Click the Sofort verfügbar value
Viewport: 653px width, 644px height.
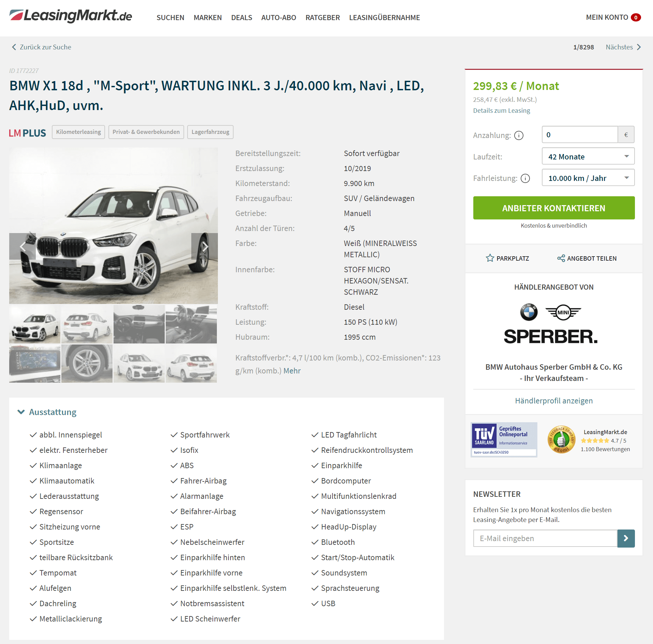(372, 153)
